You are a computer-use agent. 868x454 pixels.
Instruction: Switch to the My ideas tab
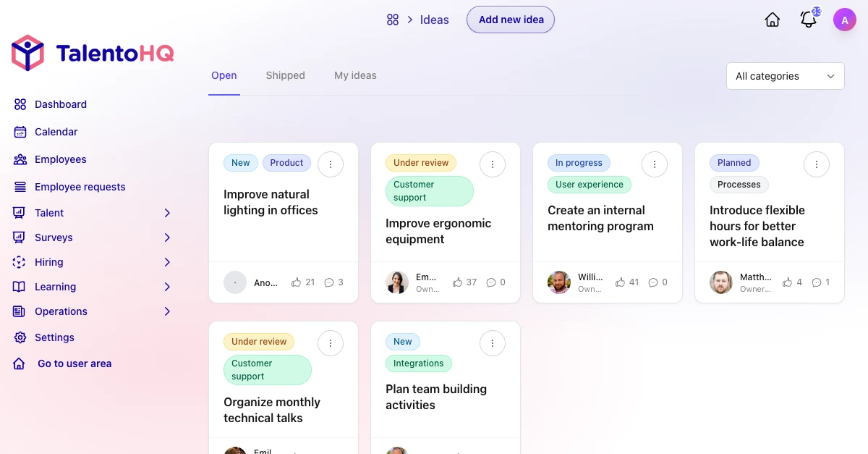click(x=355, y=75)
